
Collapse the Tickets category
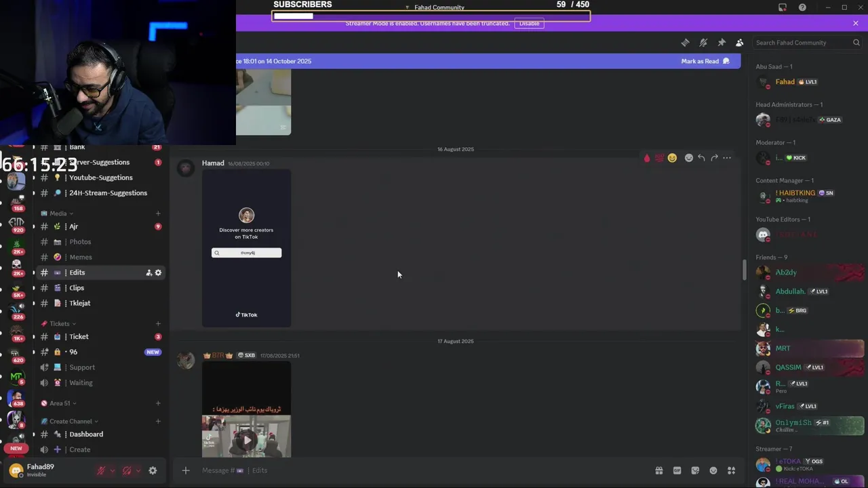[58, 324]
